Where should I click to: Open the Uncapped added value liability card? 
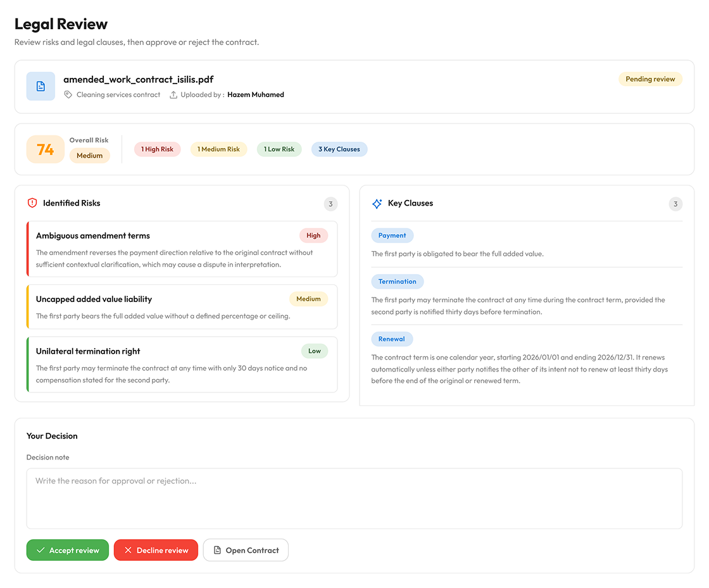pos(182,307)
